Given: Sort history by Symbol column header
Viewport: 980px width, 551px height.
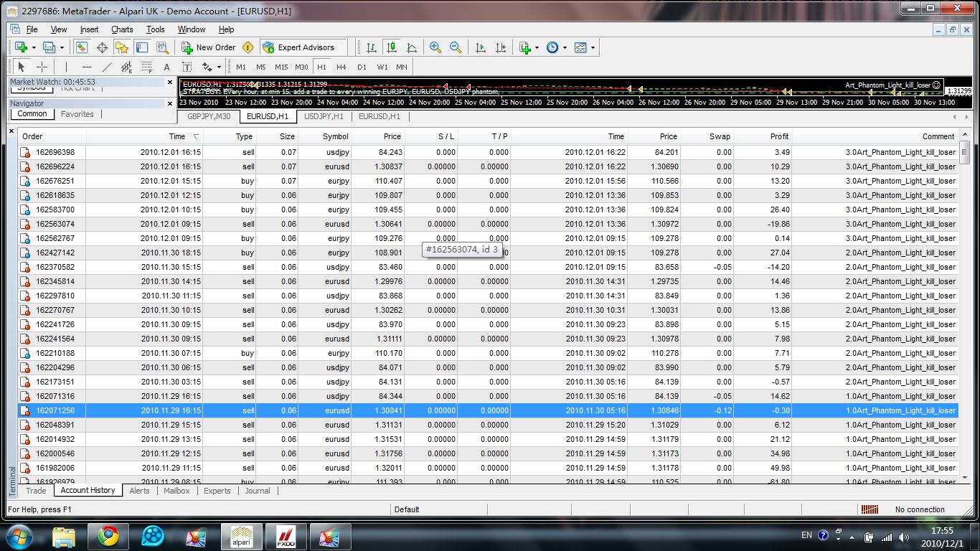Looking at the screenshot, I should click(x=325, y=136).
